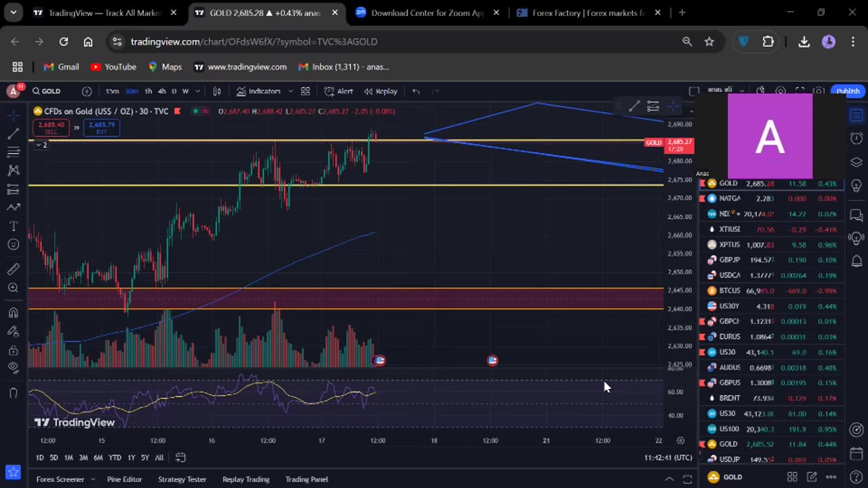Open the calendar icon in right sidebar

click(856, 453)
